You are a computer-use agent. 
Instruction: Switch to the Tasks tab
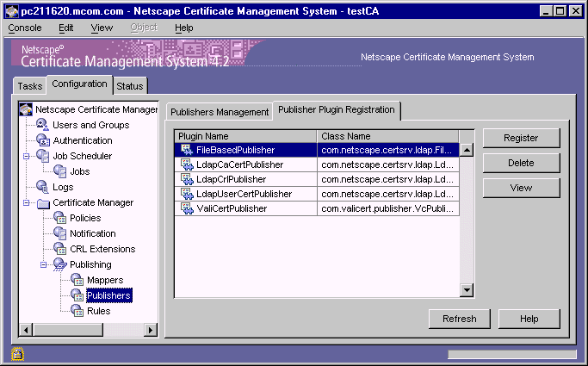[x=29, y=86]
